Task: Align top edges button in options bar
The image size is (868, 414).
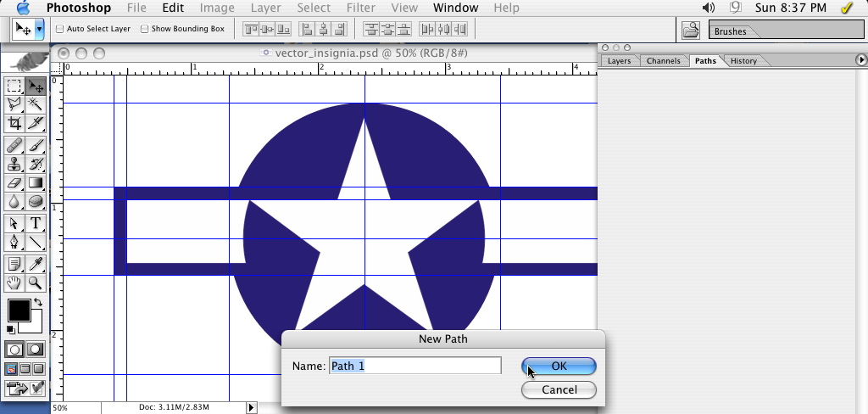Action: 251,29
